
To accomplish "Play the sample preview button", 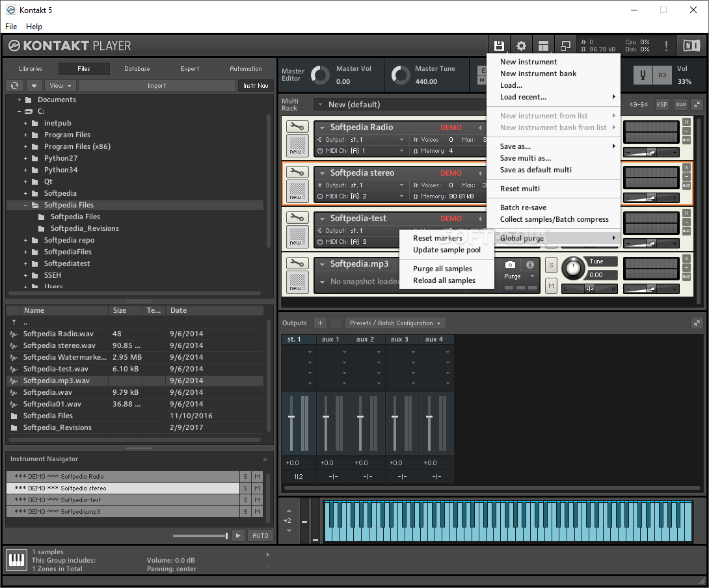I will click(x=238, y=535).
